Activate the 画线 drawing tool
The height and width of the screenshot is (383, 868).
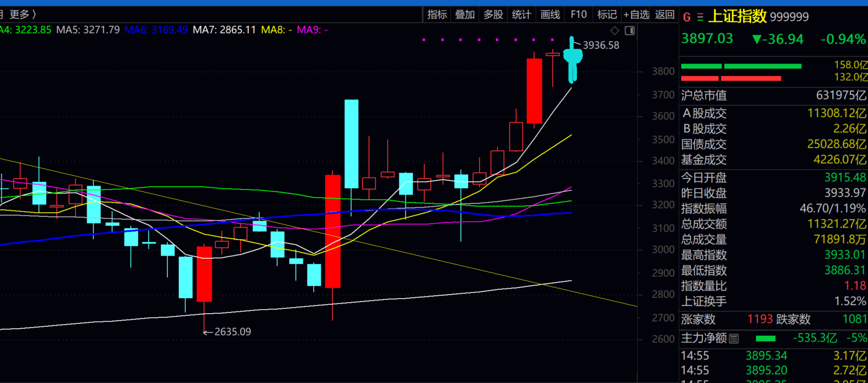(550, 15)
